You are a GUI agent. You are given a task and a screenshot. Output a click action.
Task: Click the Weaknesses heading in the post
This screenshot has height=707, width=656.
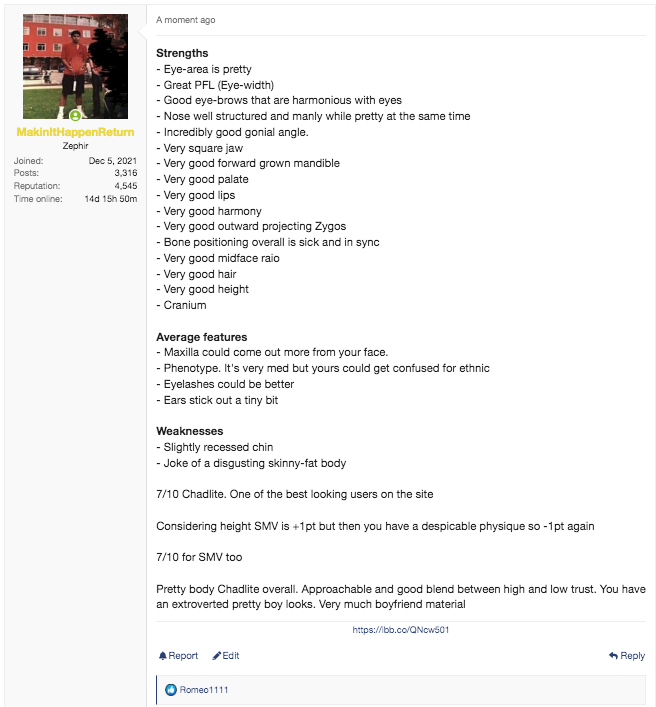click(x=190, y=431)
